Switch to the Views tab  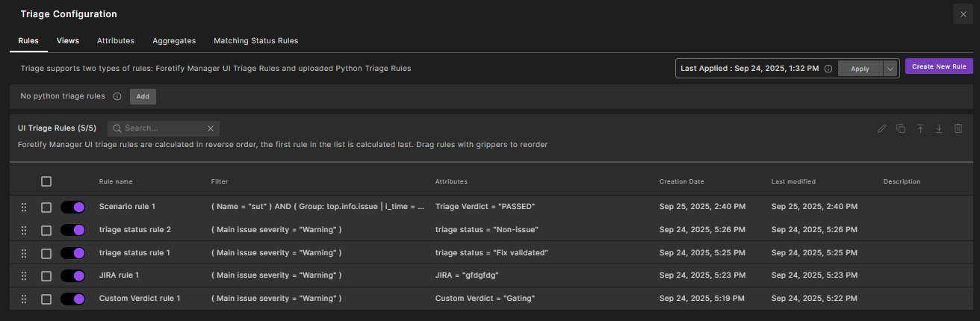click(x=68, y=41)
